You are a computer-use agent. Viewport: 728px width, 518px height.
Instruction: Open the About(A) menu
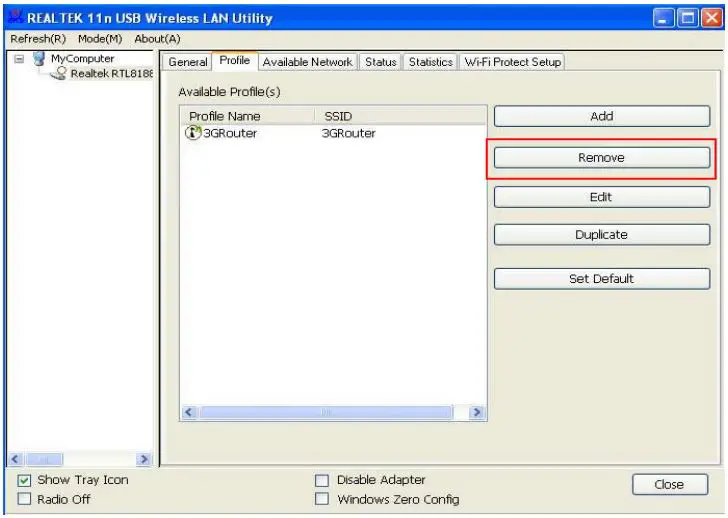click(x=157, y=39)
